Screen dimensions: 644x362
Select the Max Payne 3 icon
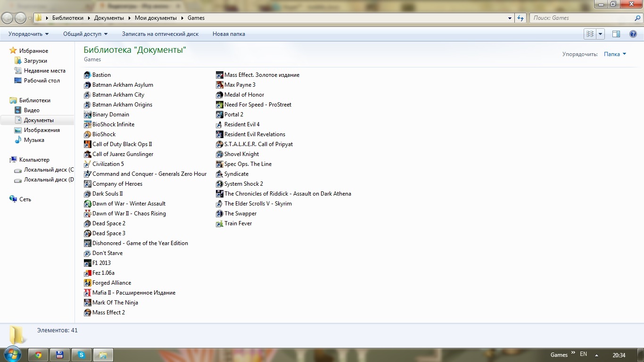[219, 85]
